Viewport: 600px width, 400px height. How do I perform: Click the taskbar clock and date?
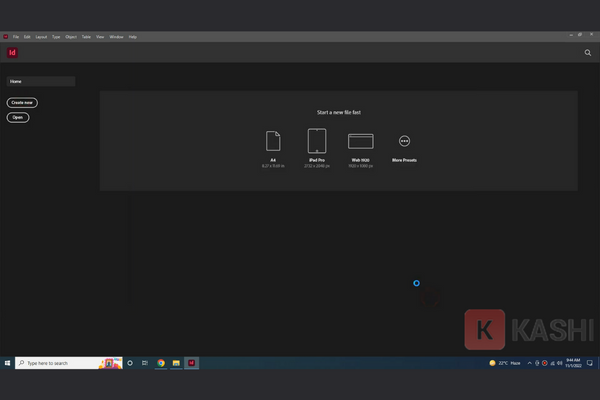point(573,363)
